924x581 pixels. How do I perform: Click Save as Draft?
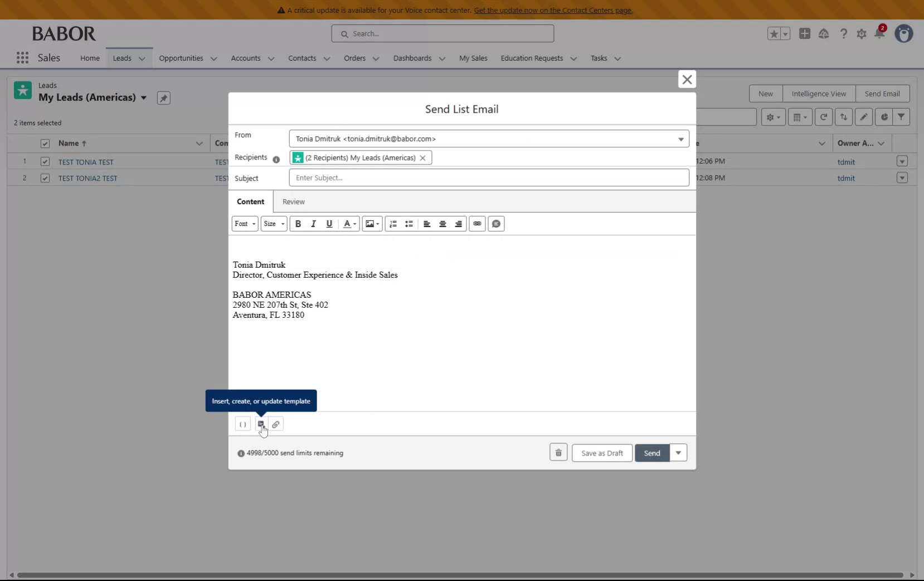(601, 452)
